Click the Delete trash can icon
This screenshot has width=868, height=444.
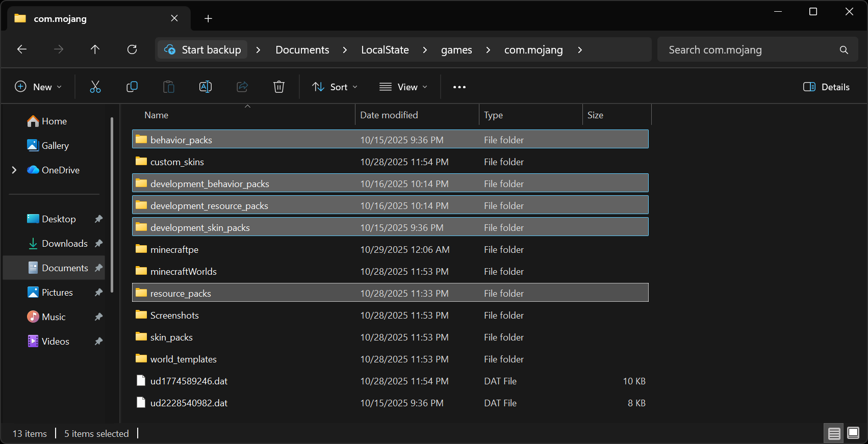pyautogui.click(x=279, y=87)
